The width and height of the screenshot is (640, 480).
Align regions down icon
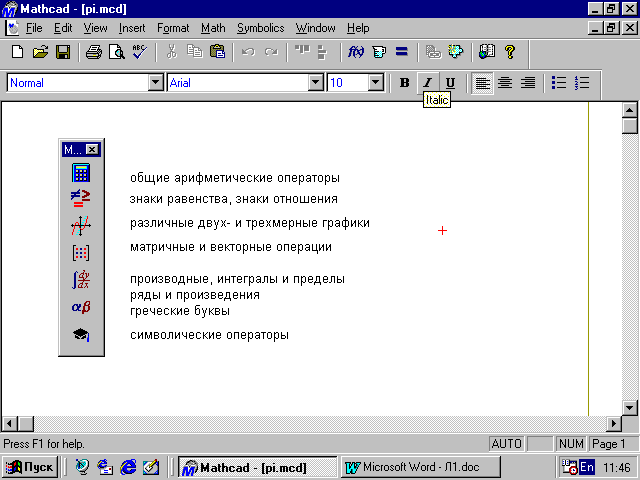point(322,52)
